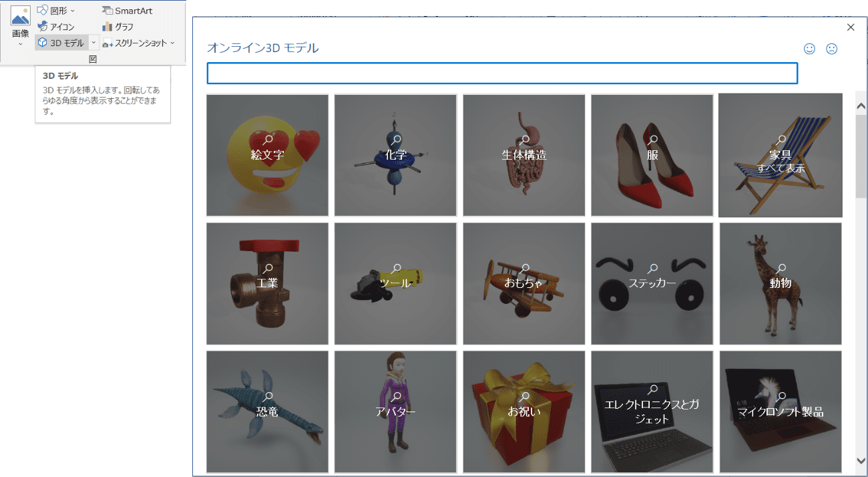Click すべて表示 on the 家具 tile
868x477 pixels.
(x=781, y=168)
